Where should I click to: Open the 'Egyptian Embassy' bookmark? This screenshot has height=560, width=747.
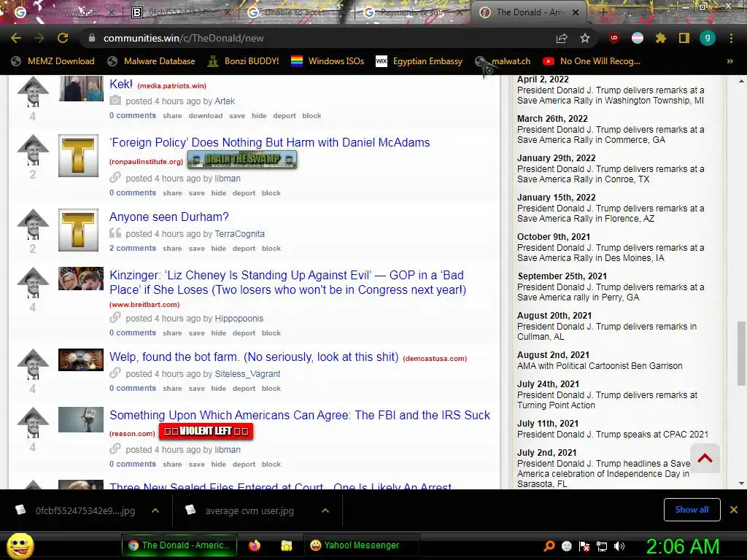(x=419, y=61)
